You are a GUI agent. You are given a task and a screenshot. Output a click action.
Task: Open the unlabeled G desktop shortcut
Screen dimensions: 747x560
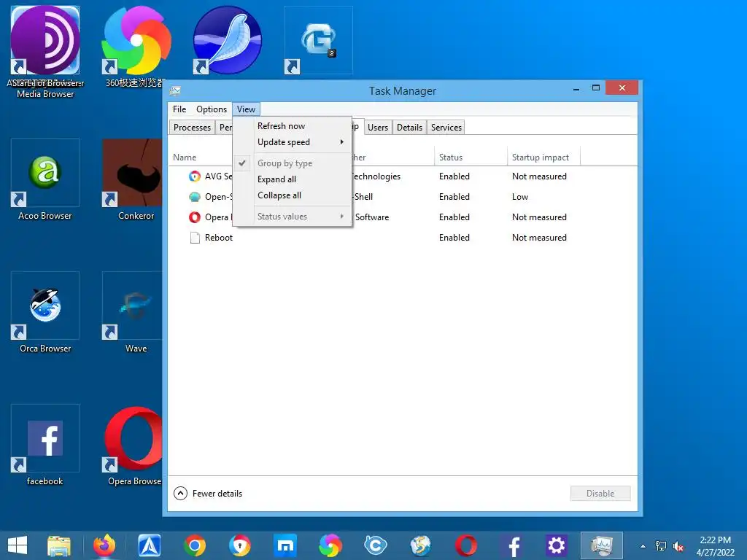click(318, 41)
